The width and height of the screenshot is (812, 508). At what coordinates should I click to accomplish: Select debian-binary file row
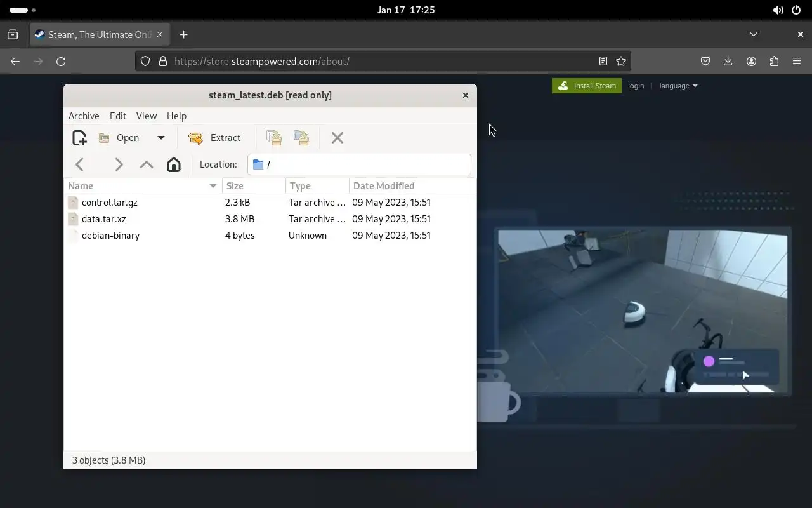coord(270,236)
